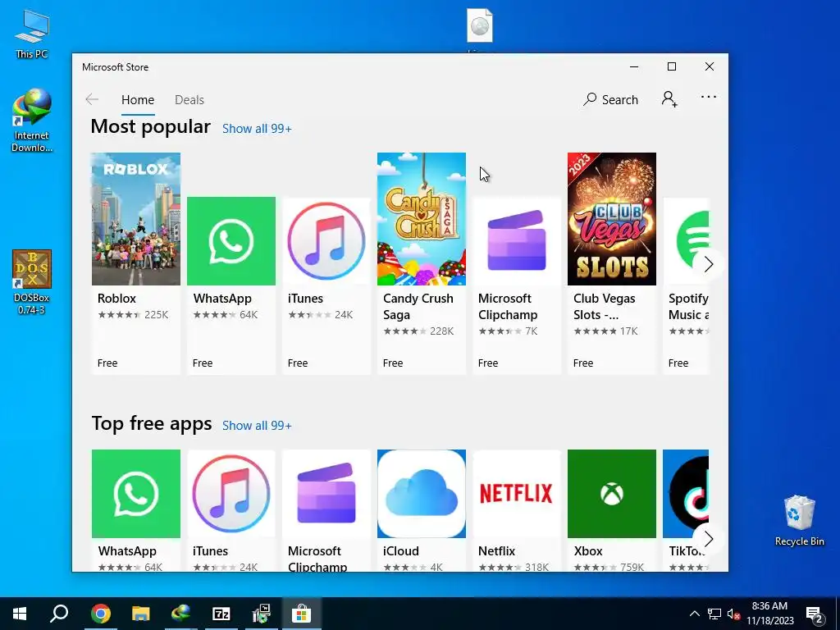Click the Candy Crush 228K rating

point(418,331)
